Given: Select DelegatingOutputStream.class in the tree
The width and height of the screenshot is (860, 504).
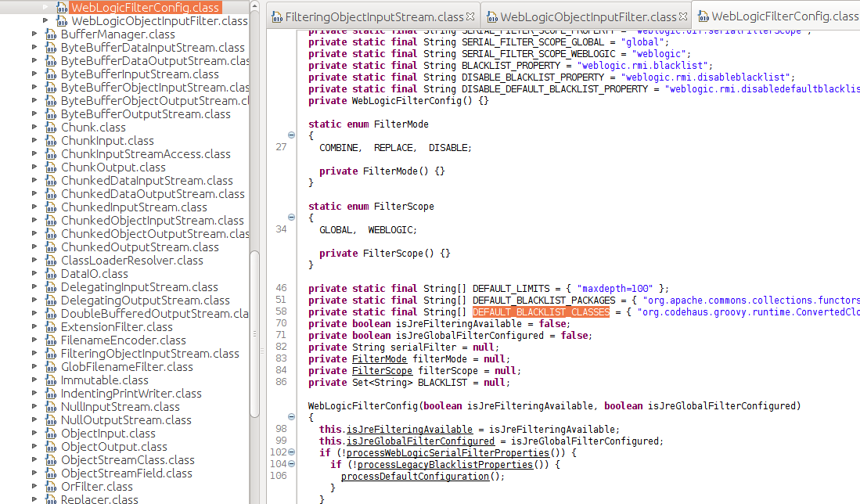Looking at the screenshot, I should 145,301.
